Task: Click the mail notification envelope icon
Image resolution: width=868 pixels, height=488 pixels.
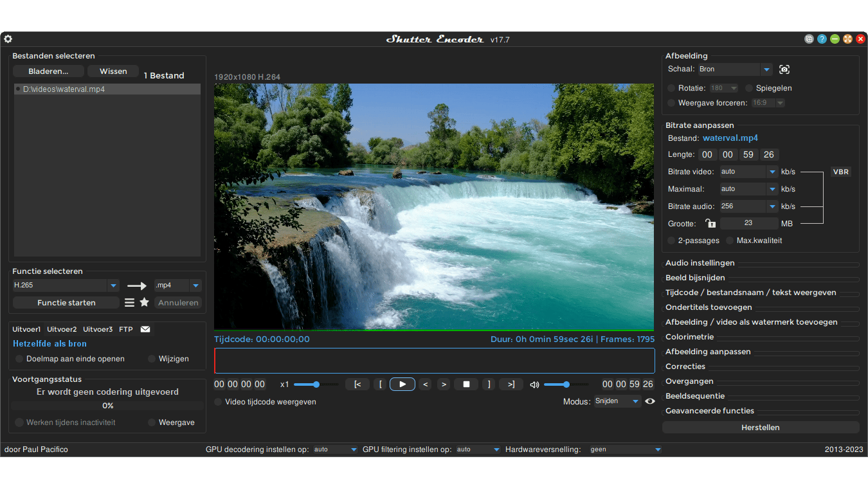Action: [145, 329]
